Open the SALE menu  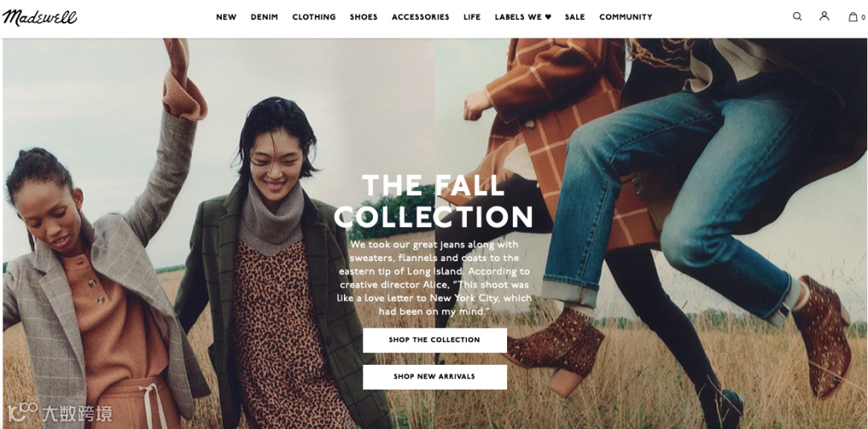pyautogui.click(x=575, y=17)
